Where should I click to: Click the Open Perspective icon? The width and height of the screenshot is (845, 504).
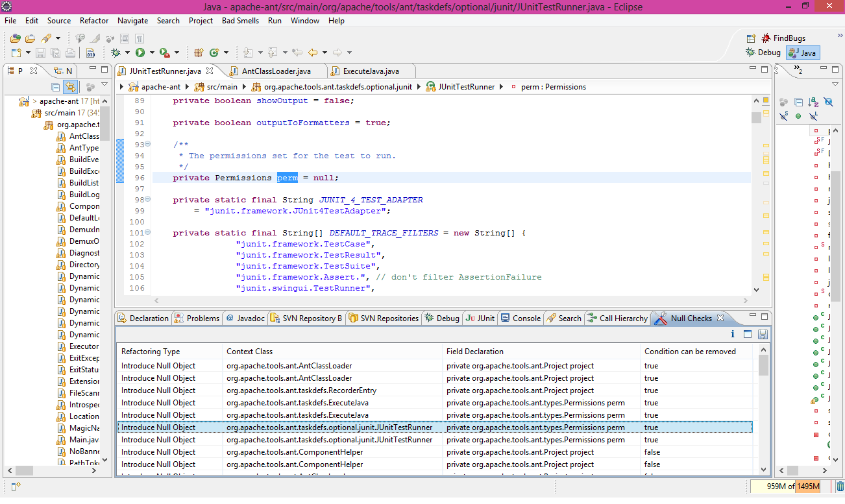(x=751, y=38)
